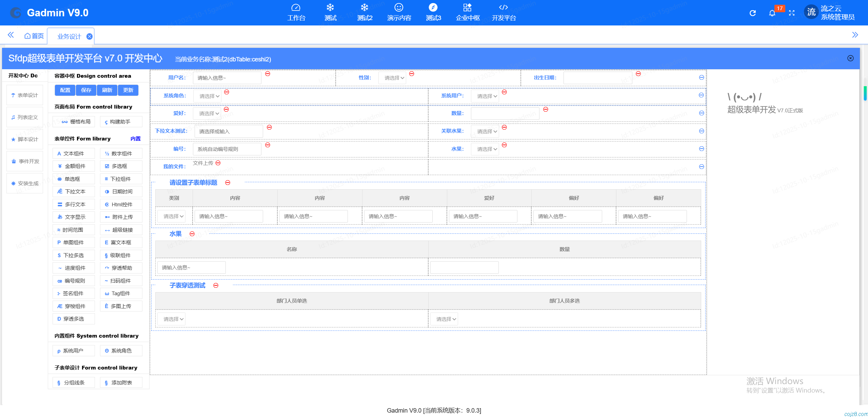This screenshot has width=868, height=417.
Task: Click the 用户名 input field
Action: (x=227, y=78)
